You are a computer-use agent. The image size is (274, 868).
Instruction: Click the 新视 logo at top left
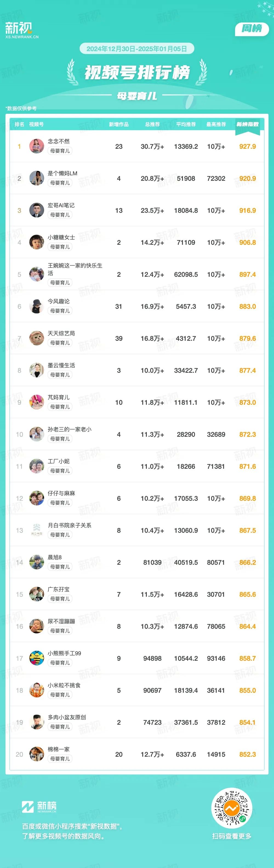pyautogui.click(x=22, y=30)
